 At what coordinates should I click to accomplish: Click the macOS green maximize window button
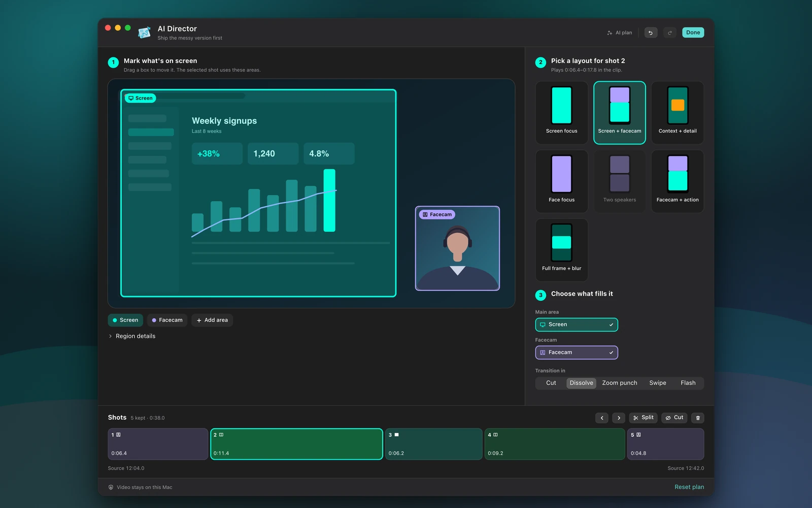[x=128, y=28]
